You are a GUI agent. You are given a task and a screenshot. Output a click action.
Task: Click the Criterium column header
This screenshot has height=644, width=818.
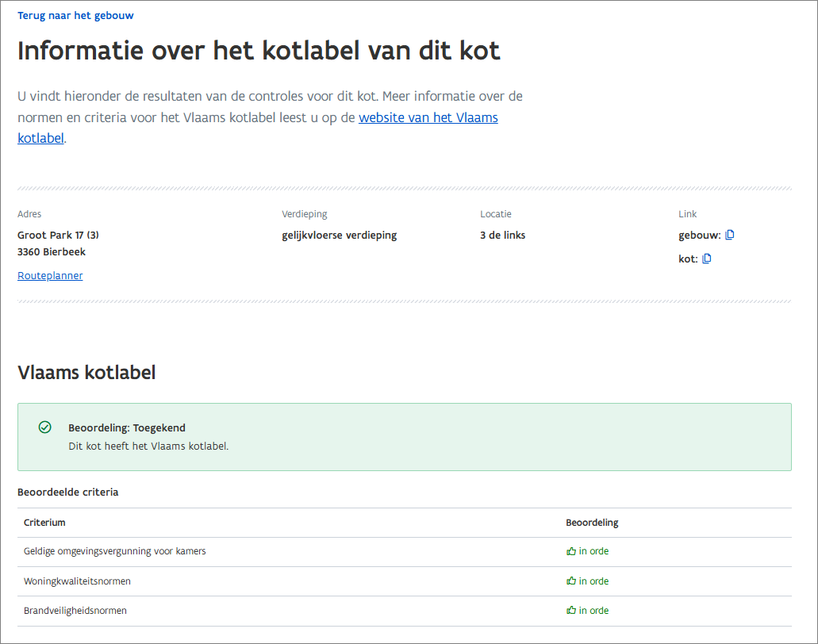coord(44,523)
